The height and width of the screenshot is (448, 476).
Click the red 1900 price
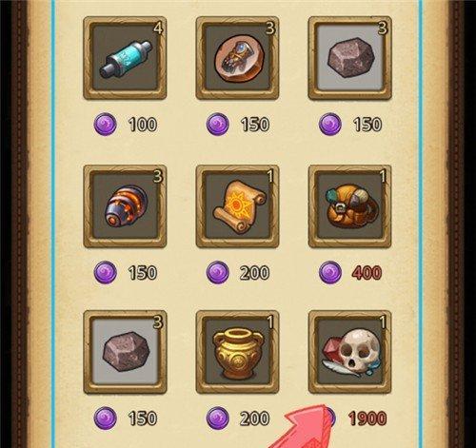pyautogui.click(x=367, y=419)
